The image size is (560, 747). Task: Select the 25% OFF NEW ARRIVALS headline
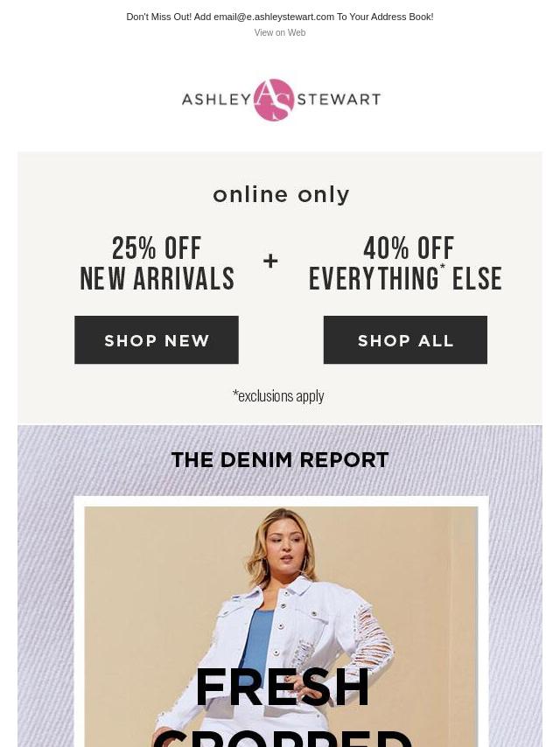(x=157, y=263)
